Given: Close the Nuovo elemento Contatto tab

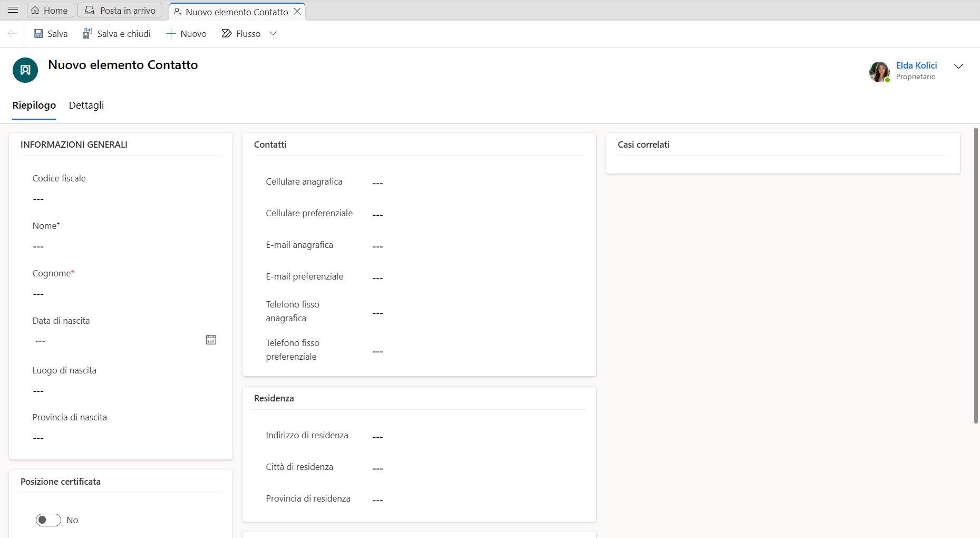Looking at the screenshot, I should 297,12.
